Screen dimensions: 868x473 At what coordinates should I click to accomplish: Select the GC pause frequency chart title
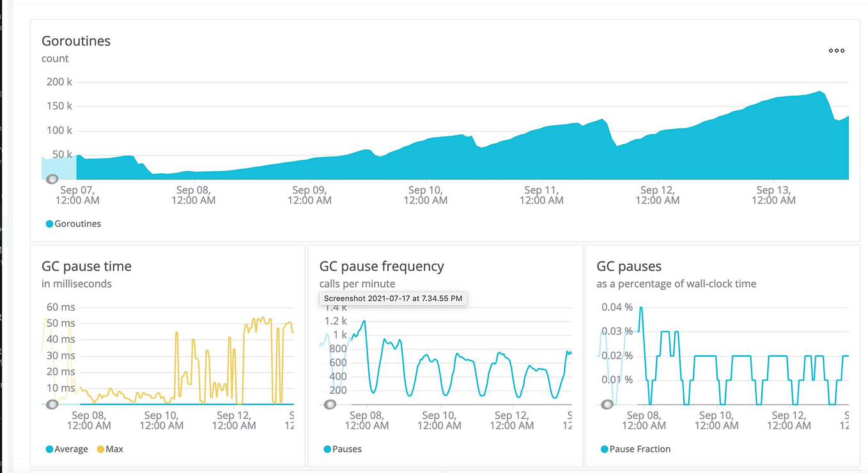pyautogui.click(x=382, y=267)
